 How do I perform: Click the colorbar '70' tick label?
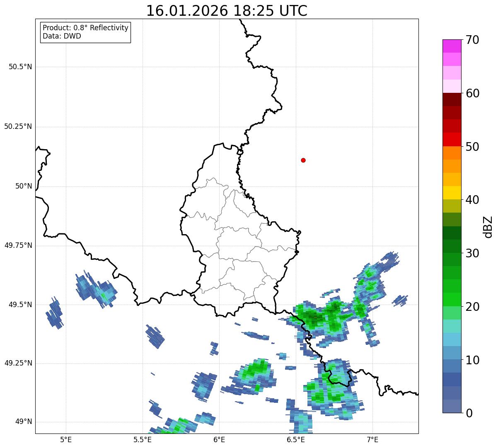point(472,40)
